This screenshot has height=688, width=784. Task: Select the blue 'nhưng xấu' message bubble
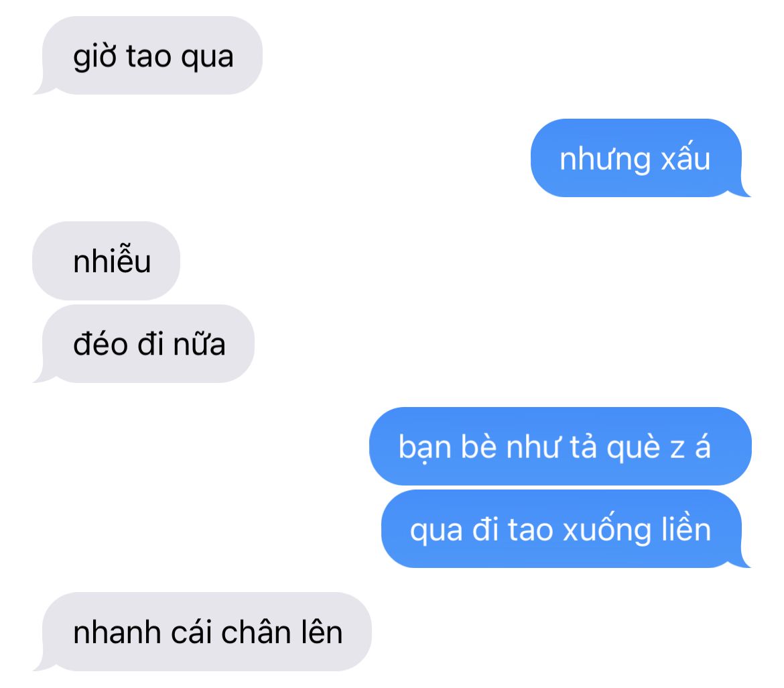pyautogui.click(x=636, y=158)
